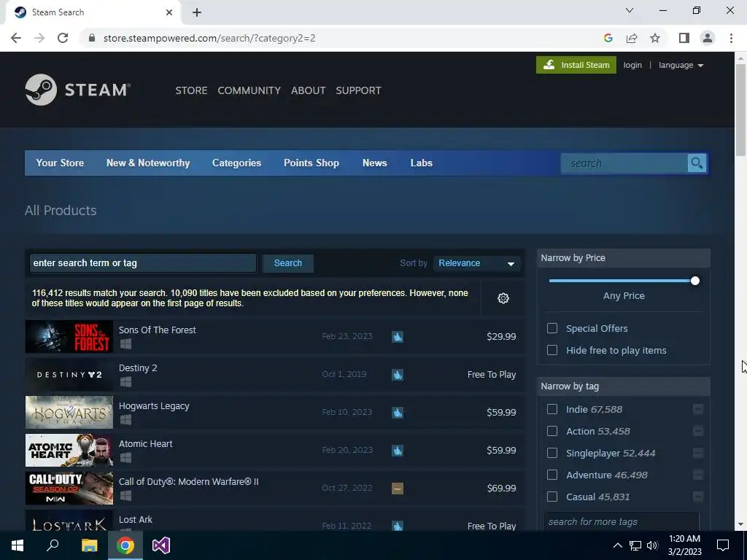The image size is (747, 560).
Task: Click review thumbs-up icon for Sons Of The Forest
Action: pyautogui.click(x=398, y=337)
